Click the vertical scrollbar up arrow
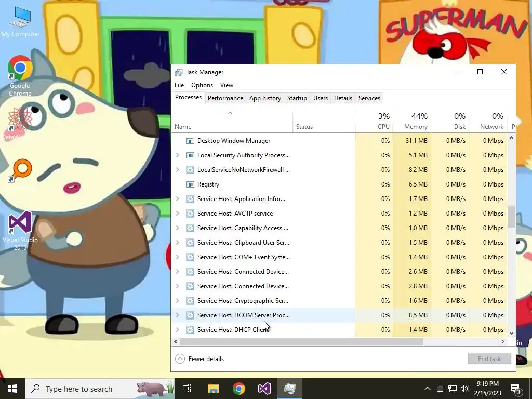 coord(511,138)
